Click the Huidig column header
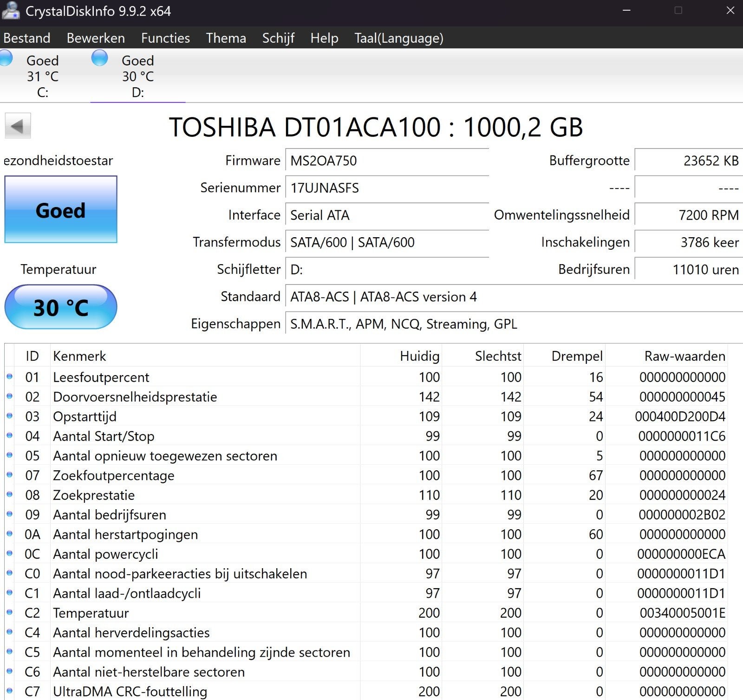This screenshot has width=743, height=700. pyautogui.click(x=401, y=356)
